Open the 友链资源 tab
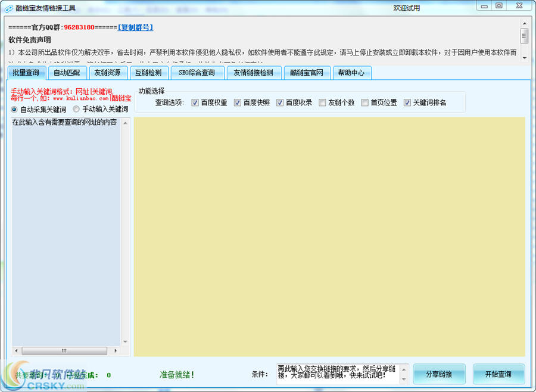 [x=108, y=73]
